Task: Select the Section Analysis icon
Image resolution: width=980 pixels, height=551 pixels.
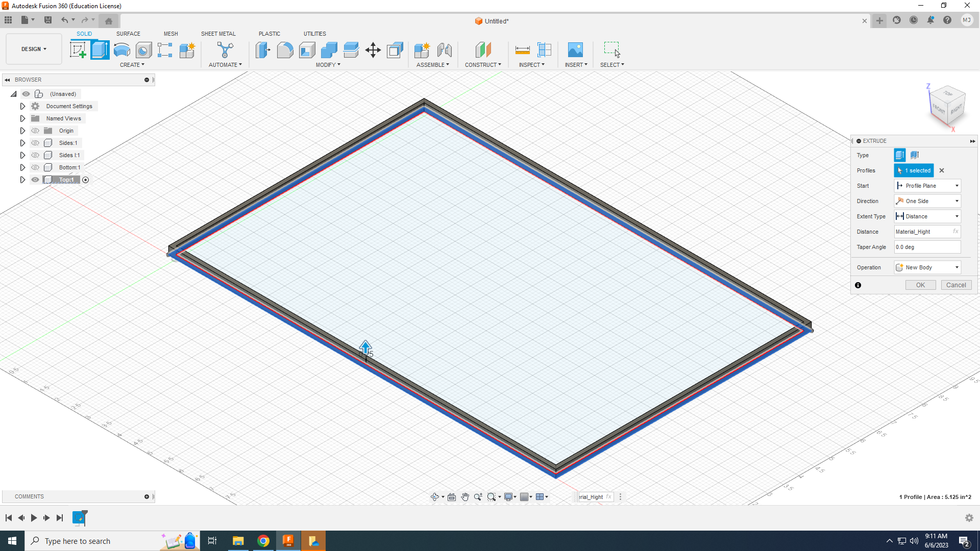Action: pyautogui.click(x=544, y=49)
